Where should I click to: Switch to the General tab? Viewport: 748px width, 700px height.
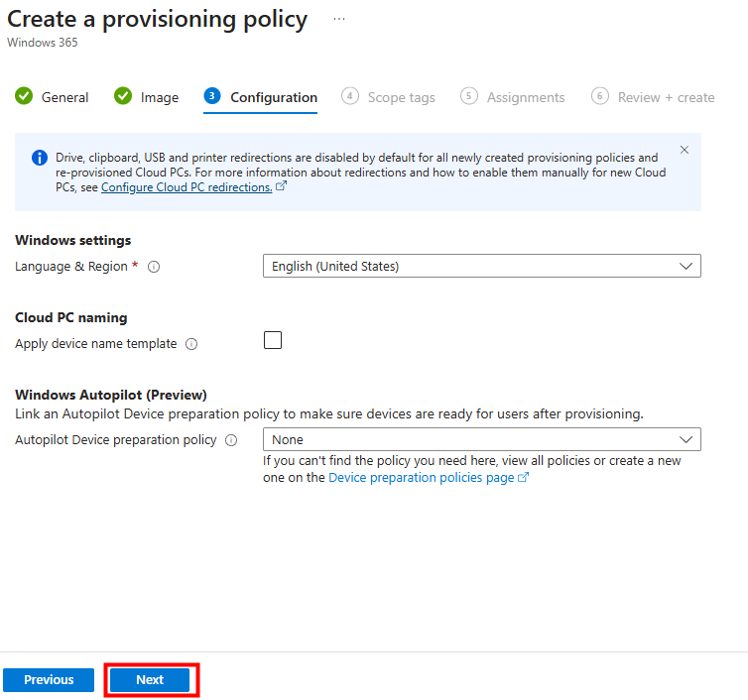tap(64, 97)
